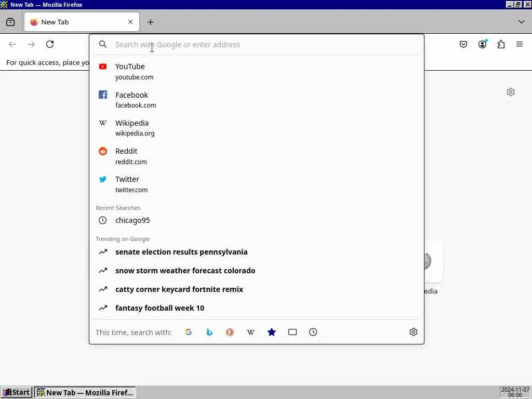
Task: Click the Twitter bird favicon
Action: point(103,179)
